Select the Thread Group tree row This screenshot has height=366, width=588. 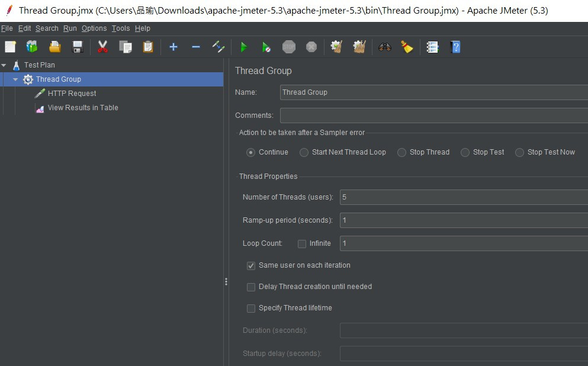coord(113,79)
